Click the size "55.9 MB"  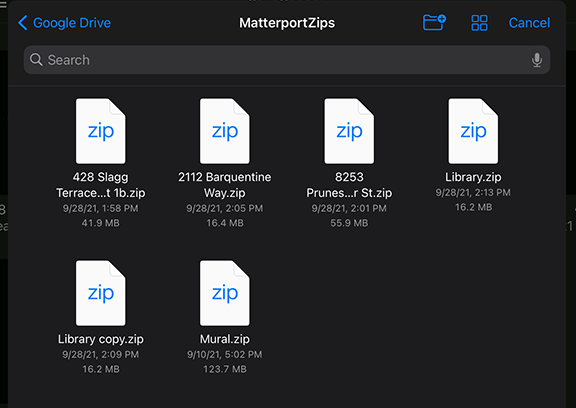(349, 223)
